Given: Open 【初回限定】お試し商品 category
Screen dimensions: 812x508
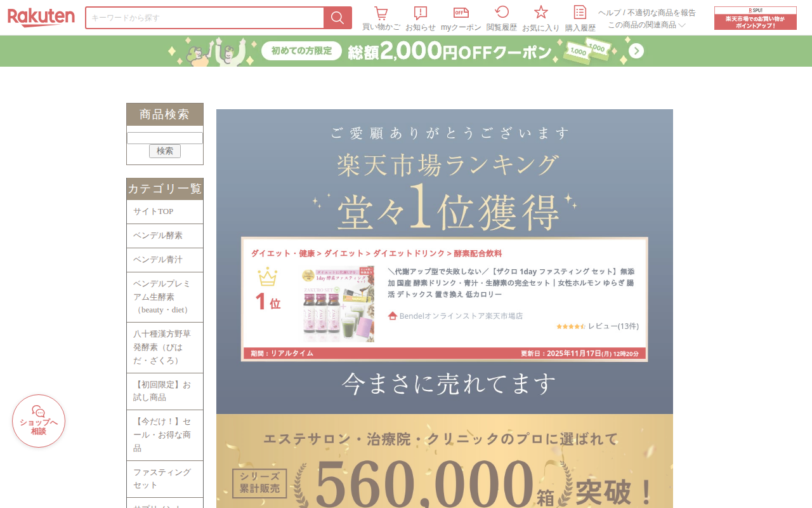Looking at the screenshot, I should click(x=165, y=391).
